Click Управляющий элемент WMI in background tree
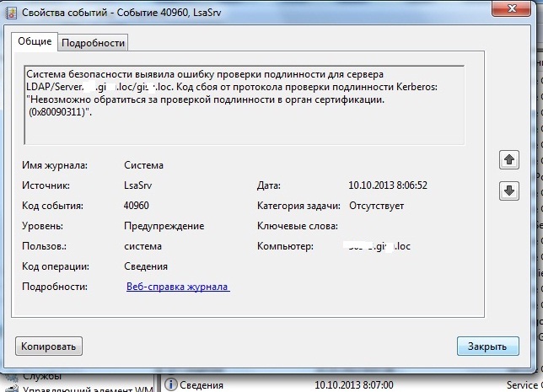Screen dimensions: 543x392 (x=88, y=389)
